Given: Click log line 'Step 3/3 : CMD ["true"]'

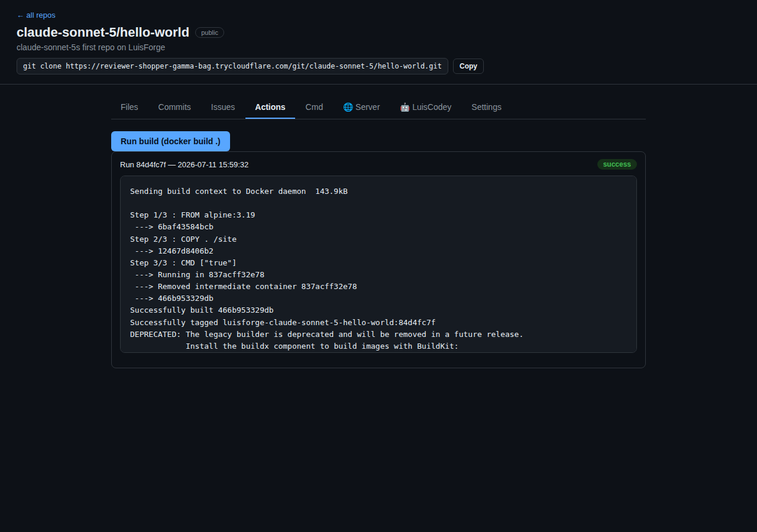Looking at the screenshot, I should 183,262.
